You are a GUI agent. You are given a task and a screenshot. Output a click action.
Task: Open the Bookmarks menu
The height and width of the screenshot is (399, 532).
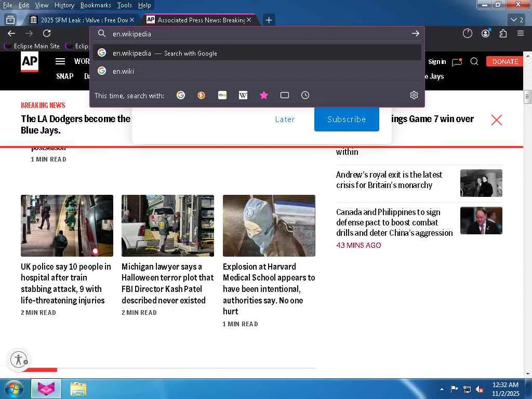click(x=96, y=5)
